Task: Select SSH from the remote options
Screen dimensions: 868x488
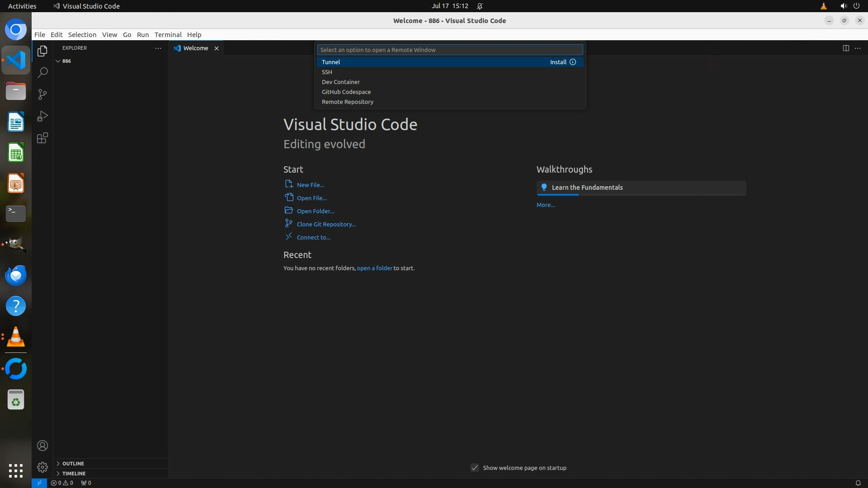Action: coord(327,72)
